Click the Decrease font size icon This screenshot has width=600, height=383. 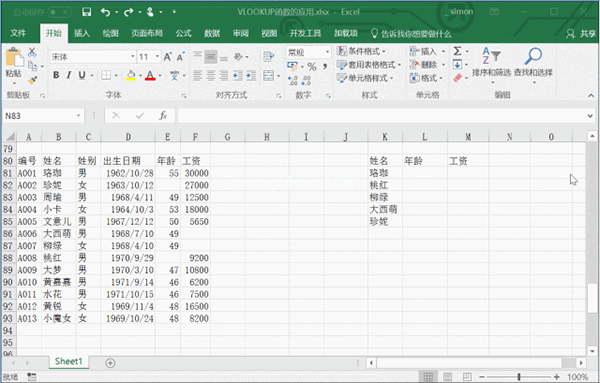(x=181, y=57)
